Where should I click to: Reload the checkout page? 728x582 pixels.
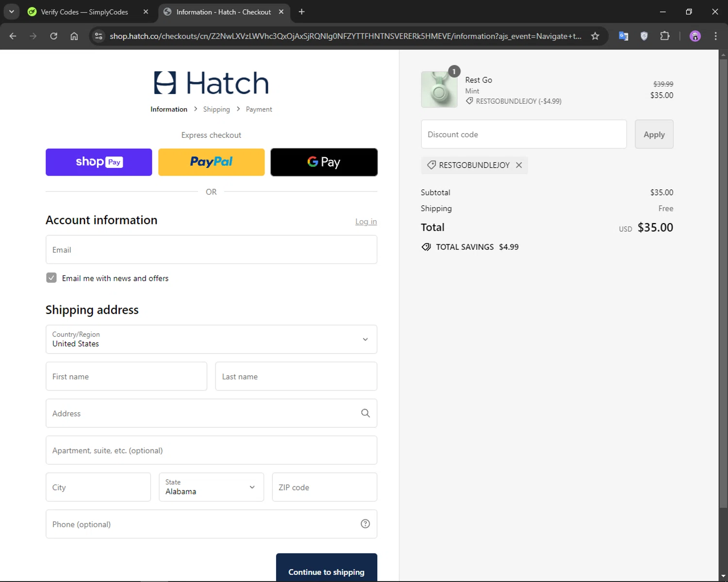click(x=54, y=36)
